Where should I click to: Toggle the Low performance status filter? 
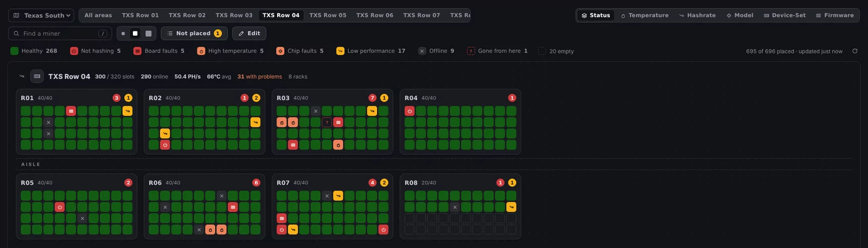[371, 51]
